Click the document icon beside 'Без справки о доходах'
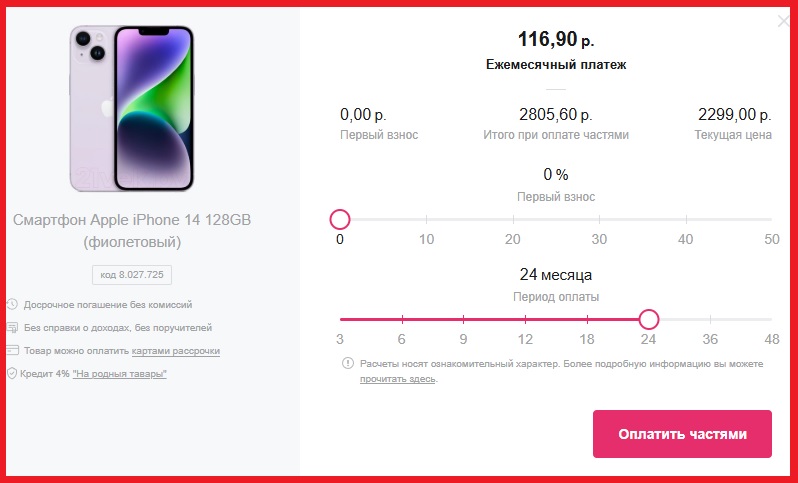 pos(13,327)
